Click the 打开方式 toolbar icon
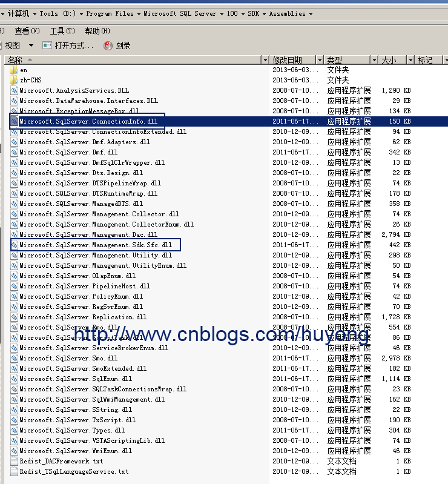The width and height of the screenshot is (448, 484). [47, 45]
